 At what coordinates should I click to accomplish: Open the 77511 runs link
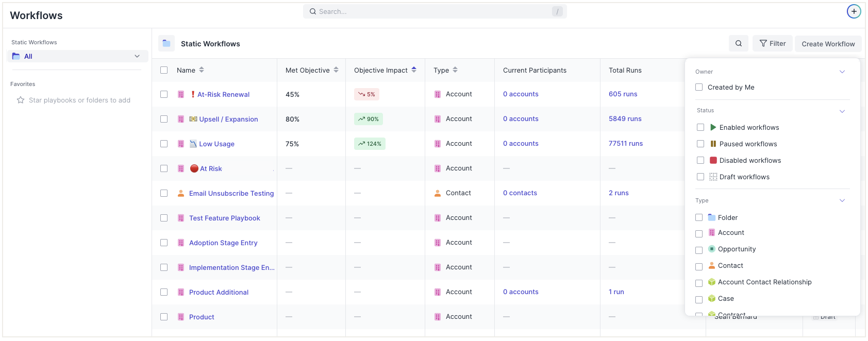625,144
